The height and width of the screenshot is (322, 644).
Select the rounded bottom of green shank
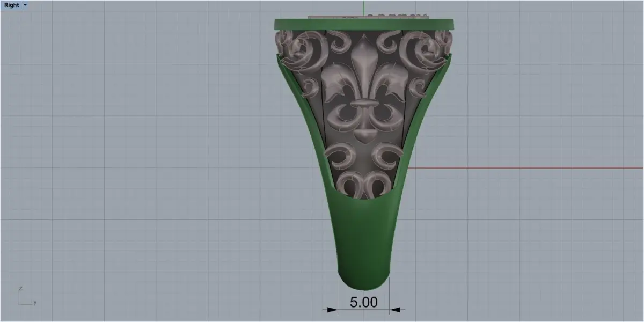point(364,279)
